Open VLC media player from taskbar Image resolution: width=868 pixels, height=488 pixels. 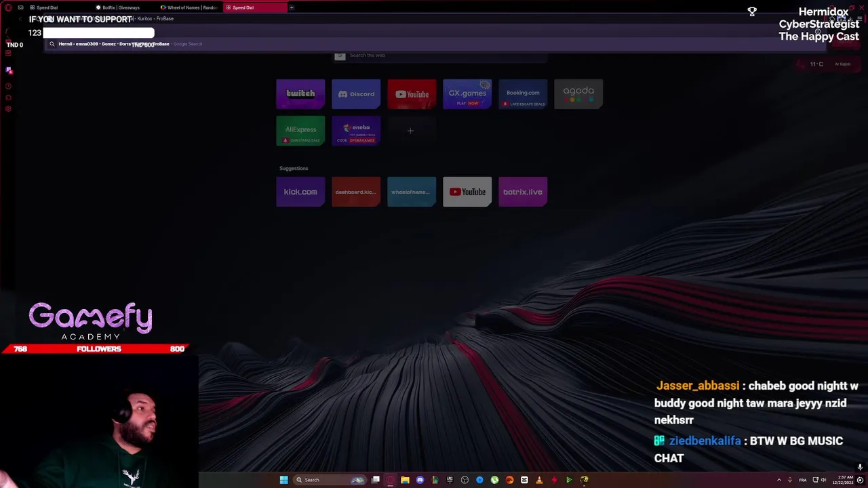539,480
